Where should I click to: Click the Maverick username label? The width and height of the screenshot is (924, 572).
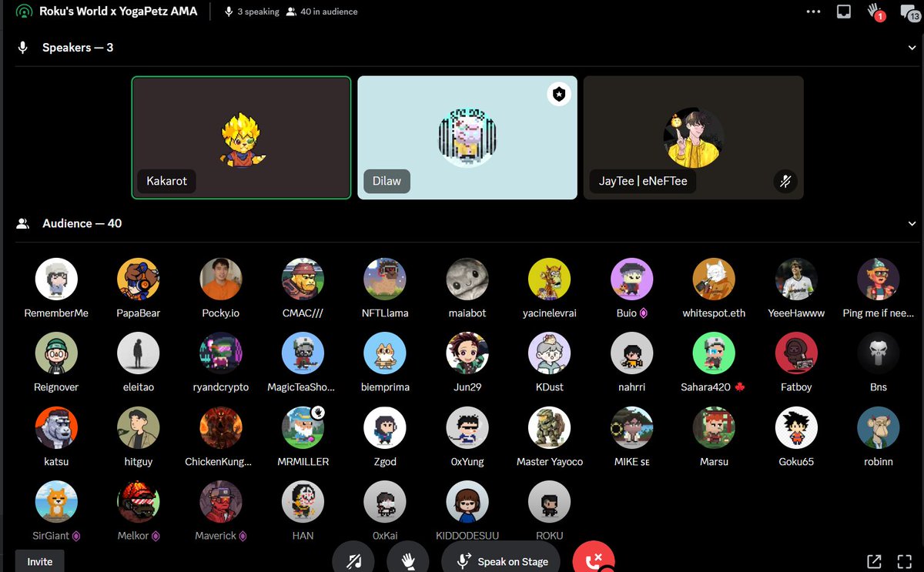(x=216, y=536)
